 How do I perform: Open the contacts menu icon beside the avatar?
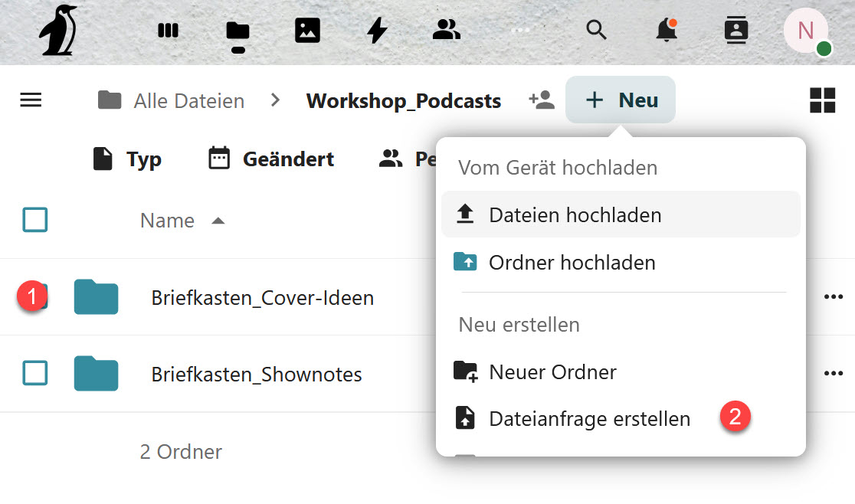pyautogui.click(x=736, y=31)
